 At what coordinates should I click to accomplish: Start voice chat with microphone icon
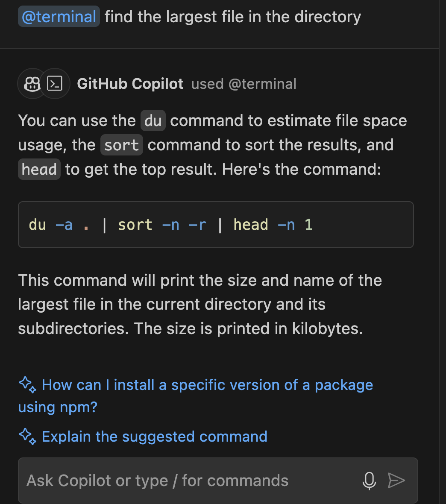(x=369, y=481)
